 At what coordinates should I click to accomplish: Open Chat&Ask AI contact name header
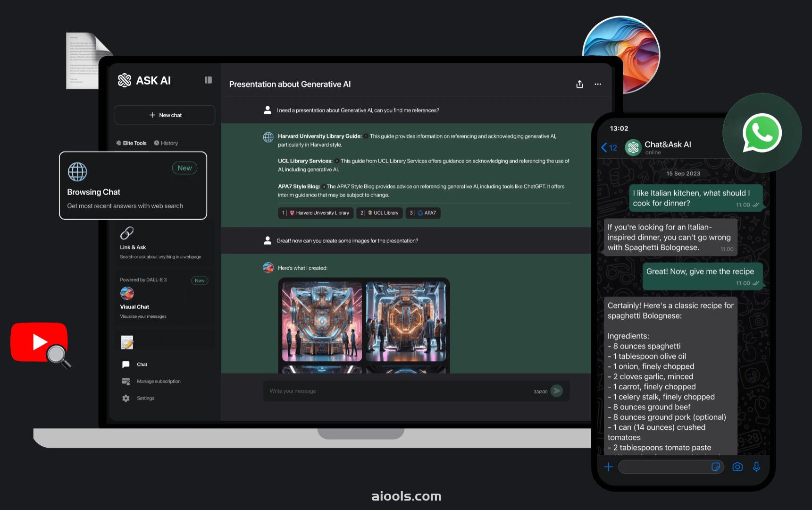668,144
